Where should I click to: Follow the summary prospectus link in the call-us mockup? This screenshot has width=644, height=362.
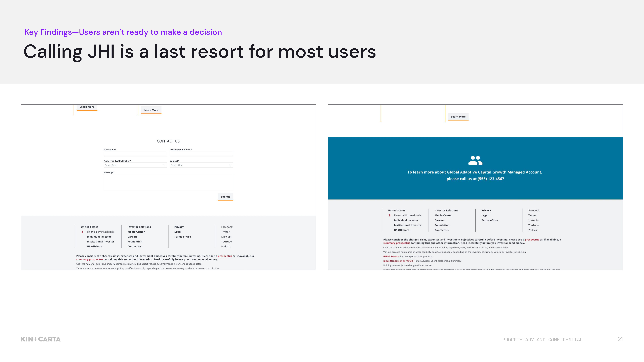point(396,243)
